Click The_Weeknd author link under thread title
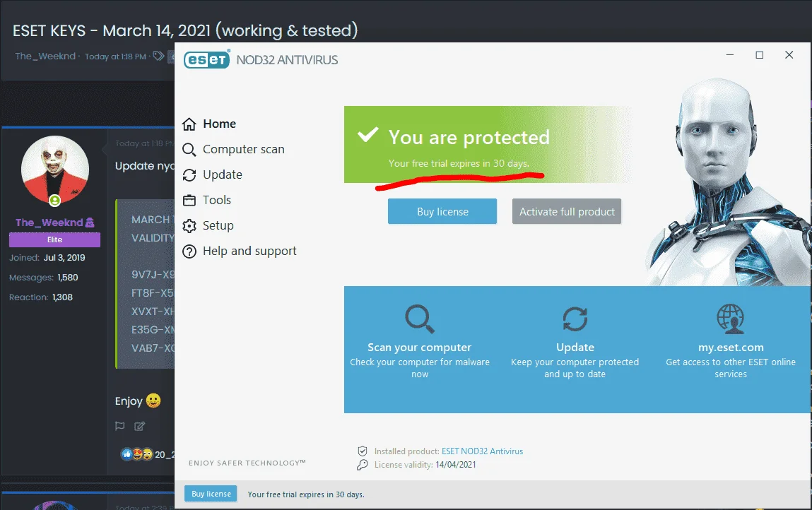The height and width of the screenshot is (510, 812). 45,56
